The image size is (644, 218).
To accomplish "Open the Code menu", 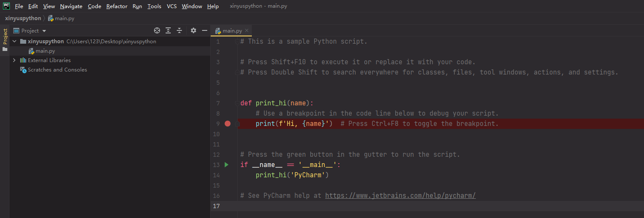I will point(94,6).
